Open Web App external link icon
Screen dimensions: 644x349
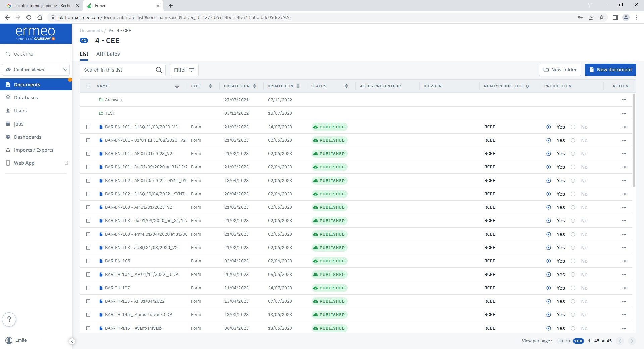coord(66,163)
